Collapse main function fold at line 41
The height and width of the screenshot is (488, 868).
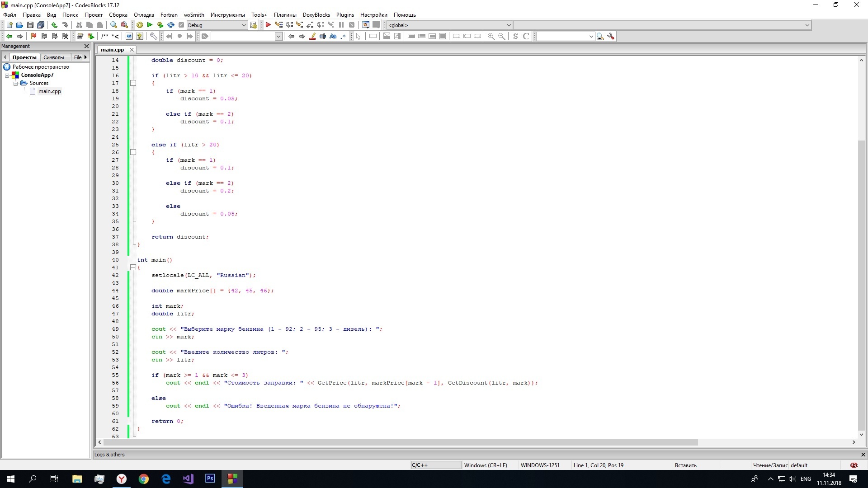pyautogui.click(x=133, y=267)
